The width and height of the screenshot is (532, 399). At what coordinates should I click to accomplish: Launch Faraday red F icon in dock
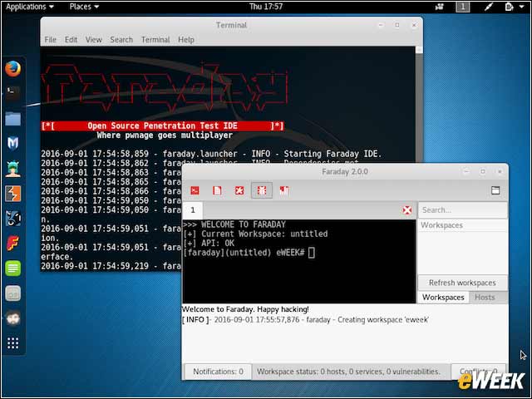point(13,244)
